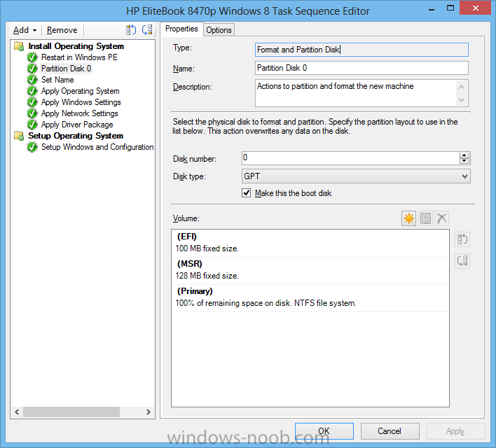The image size is (496, 448).
Task: Click the OK button
Action: pyautogui.click(x=324, y=431)
